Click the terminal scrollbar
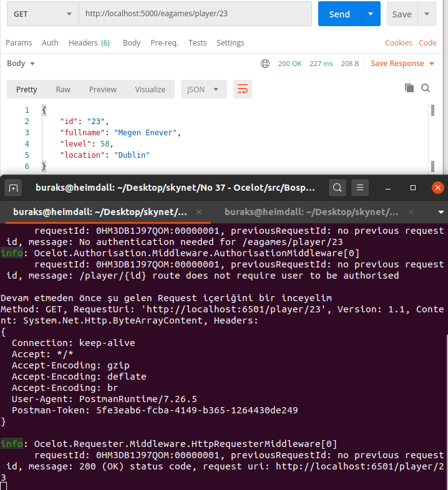The height and width of the screenshot is (490, 448). (446, 413)
